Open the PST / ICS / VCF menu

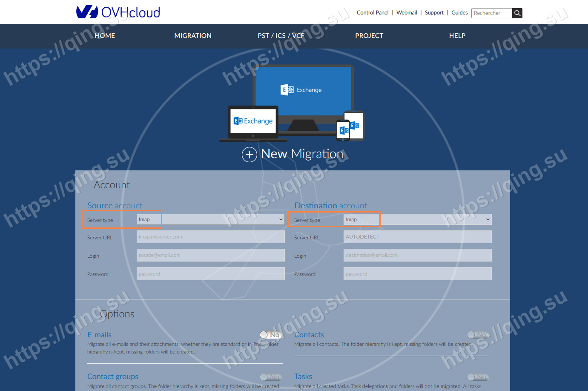coord(281,36)
